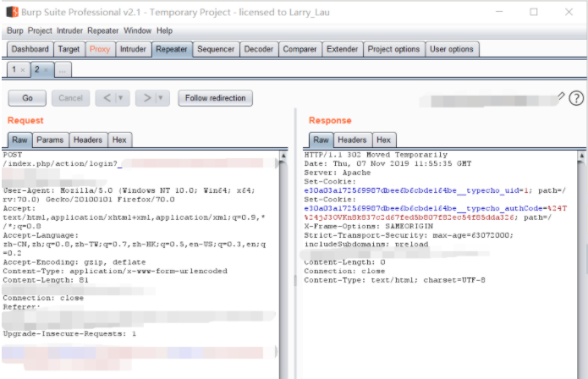
Task: Select the Response Raw tab
Action: click(321, 140)
